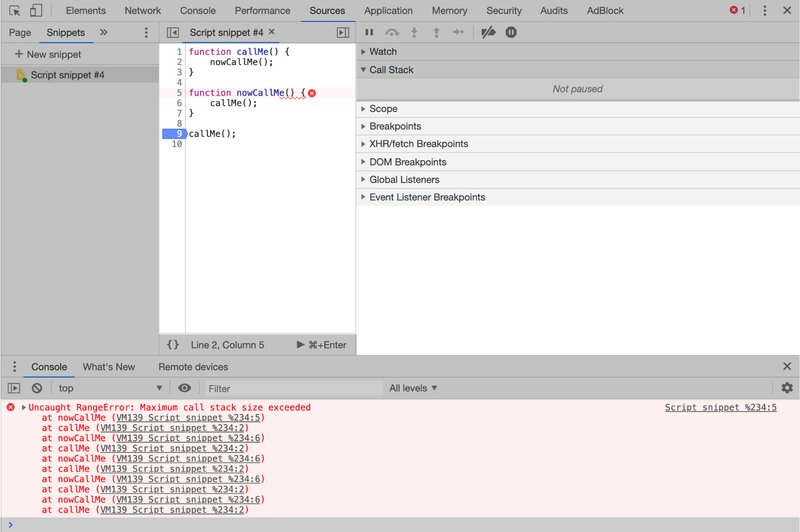Open the top JavaScript context dropdown
Screen dimensions: 800x532
110,388
